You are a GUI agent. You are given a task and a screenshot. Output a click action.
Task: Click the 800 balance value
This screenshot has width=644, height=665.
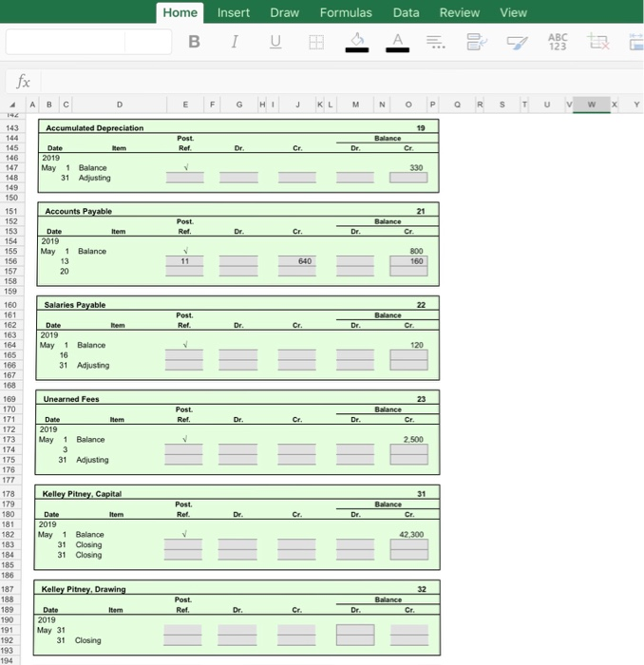(x=416, y=251)
